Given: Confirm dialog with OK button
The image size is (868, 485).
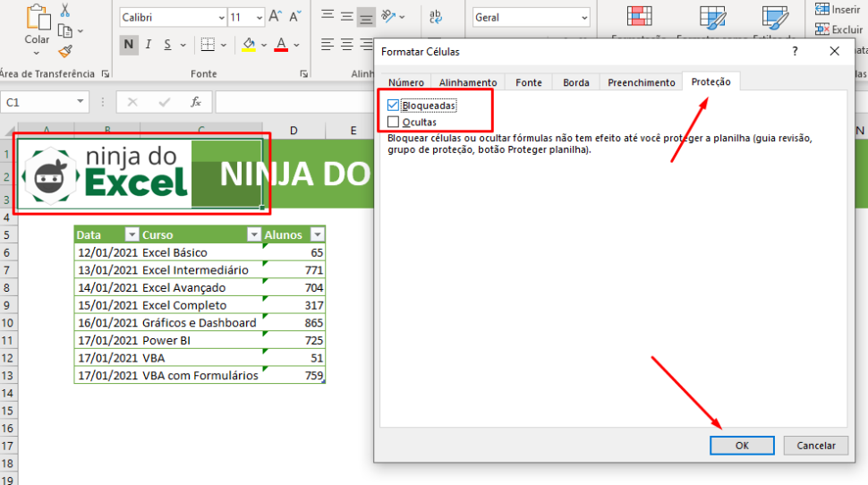Looking at the screenshot, I should [742, 446].
